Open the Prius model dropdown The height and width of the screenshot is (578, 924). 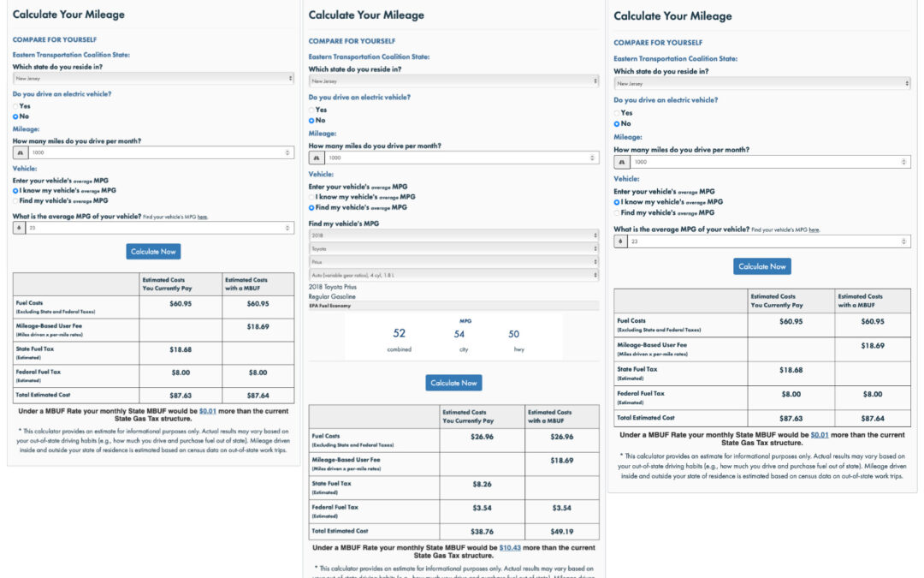pos(453,261)
